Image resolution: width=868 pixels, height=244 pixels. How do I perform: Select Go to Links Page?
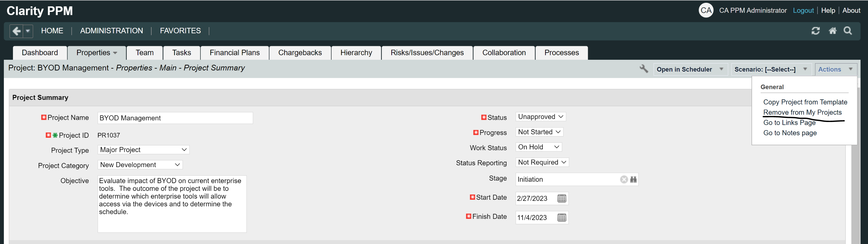pos(789,123)
